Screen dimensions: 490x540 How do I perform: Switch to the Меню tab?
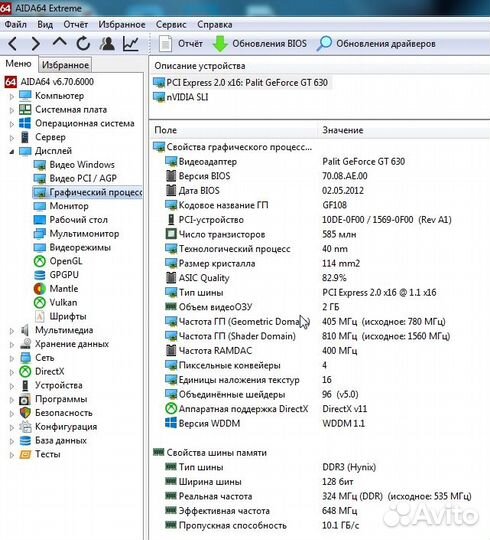[x=19, y=64]
